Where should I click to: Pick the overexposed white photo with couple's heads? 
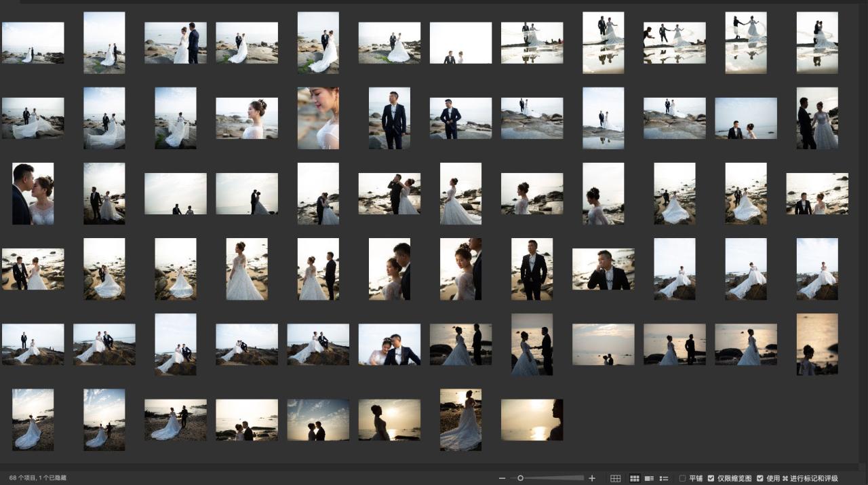pos(460,43)
